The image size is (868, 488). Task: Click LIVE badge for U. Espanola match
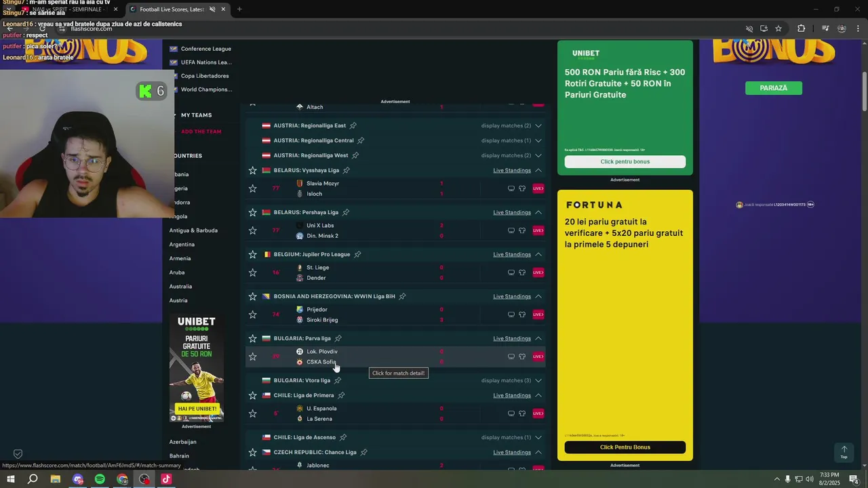tap(538, 413)
